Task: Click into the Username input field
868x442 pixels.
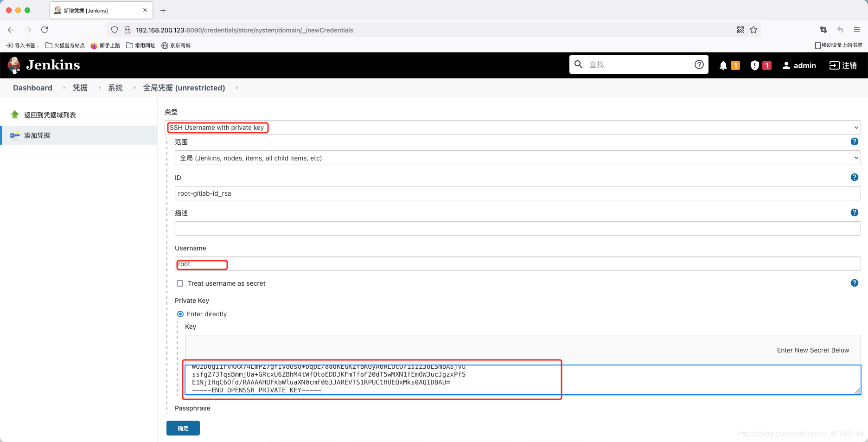Action: click(x=517, y=264)
